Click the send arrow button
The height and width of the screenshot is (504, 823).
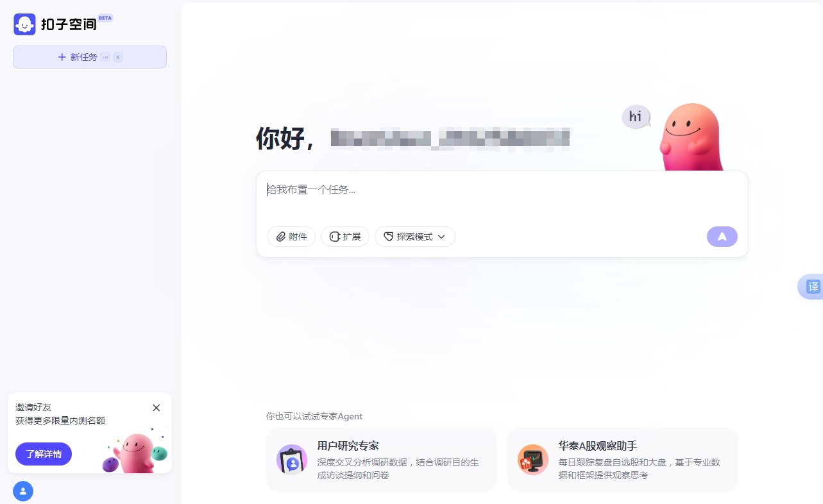[722, 237]
